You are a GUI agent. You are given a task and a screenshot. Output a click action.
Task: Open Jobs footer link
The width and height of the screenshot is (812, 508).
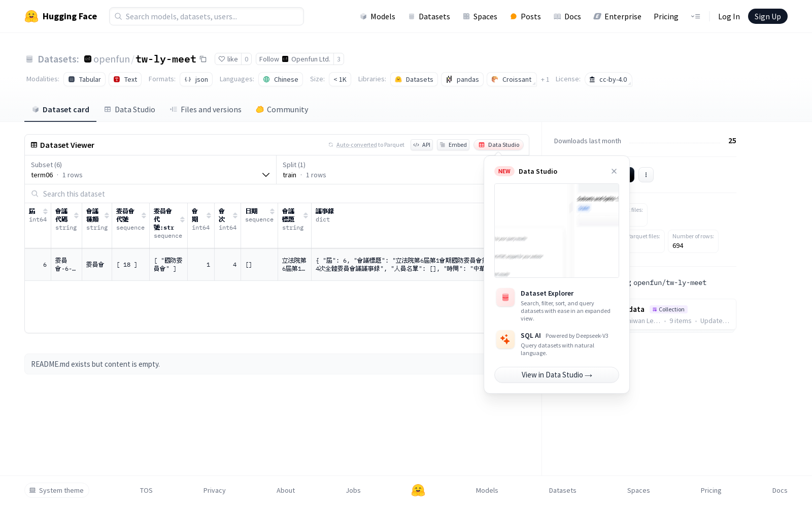point(353,490)
